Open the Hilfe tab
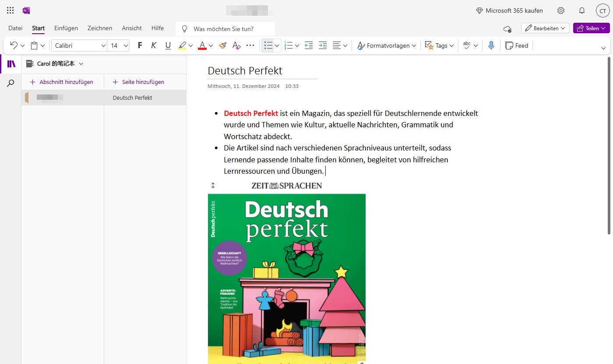Screen dimensions: 613x364 (x=158, y=28)
